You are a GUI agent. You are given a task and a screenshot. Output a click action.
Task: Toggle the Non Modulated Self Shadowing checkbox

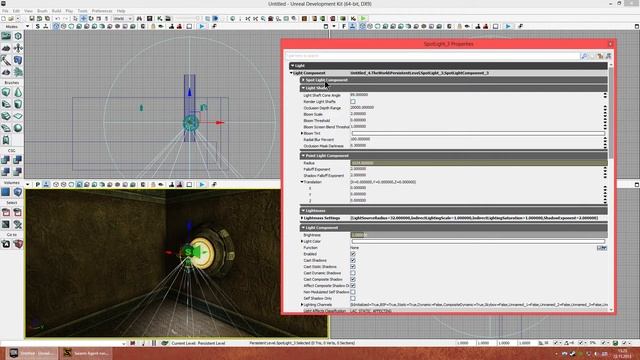(x=353, y=292)
